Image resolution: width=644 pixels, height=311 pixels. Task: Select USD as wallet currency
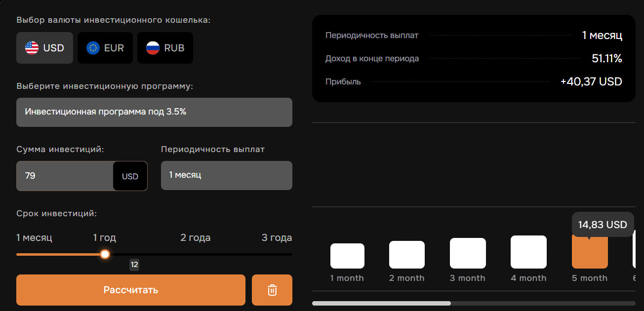coord(45,48)
